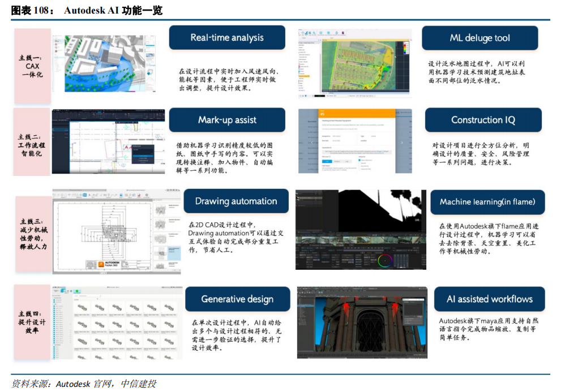Screen dimensions: 565x392
Task: Click the ML deluge tool label
Action: (x=480, y=38)
